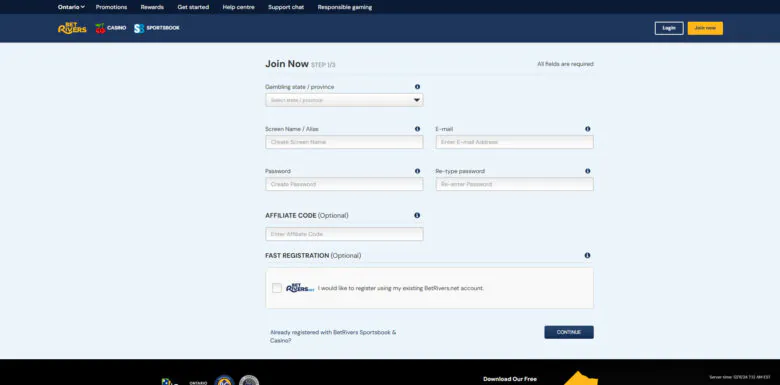This screenshot has width=780, height=385.
Task: Show info for Fast Registration
Action: tap(587, 255)
